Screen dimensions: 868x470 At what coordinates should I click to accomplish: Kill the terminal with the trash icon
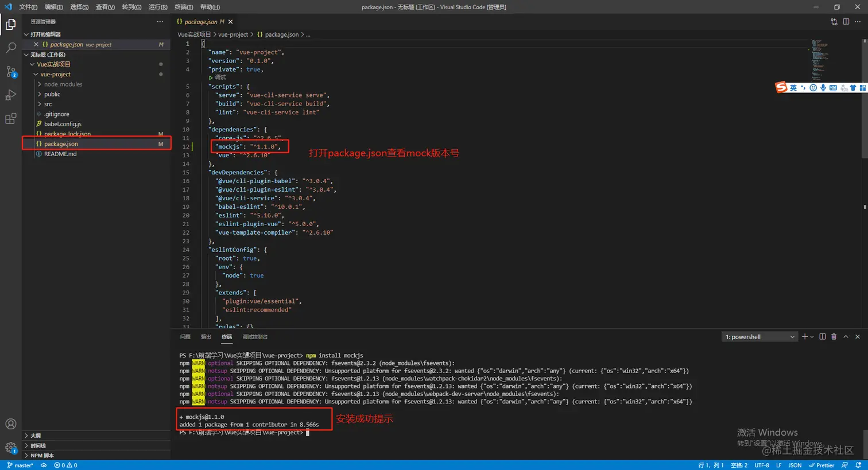(x=834, y=337)
